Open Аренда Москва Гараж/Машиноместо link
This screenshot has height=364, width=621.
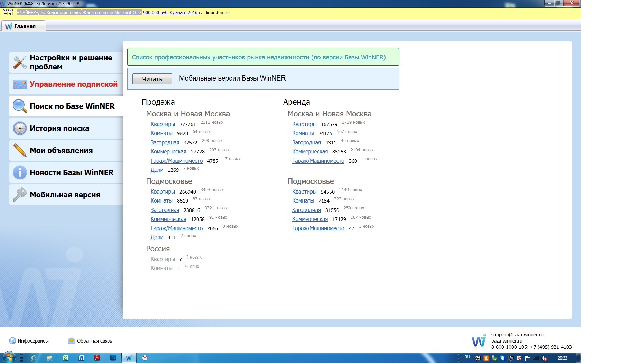(x=318, y=161)
